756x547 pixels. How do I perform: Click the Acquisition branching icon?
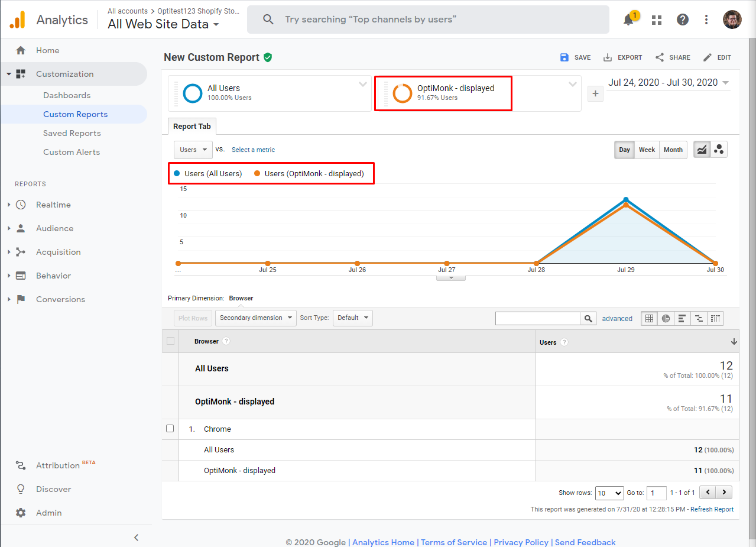point(21,252)
